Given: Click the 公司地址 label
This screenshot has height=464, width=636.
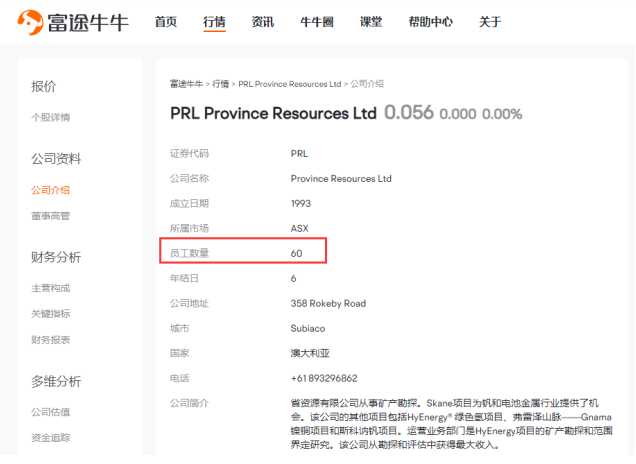Looking at the screenshot, I should tap(189, 303).
